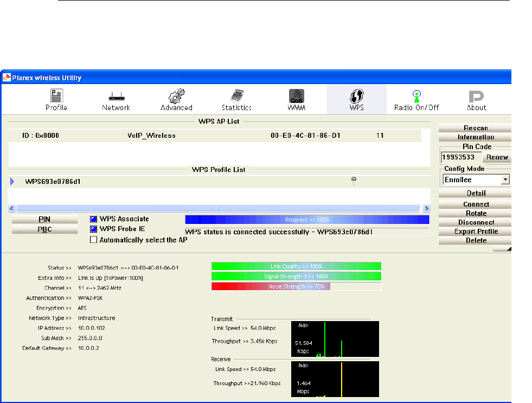Viewport: 532px width, 403px height.
Task: Open the WMM QoS icon
Action: (x=296, y=99)
